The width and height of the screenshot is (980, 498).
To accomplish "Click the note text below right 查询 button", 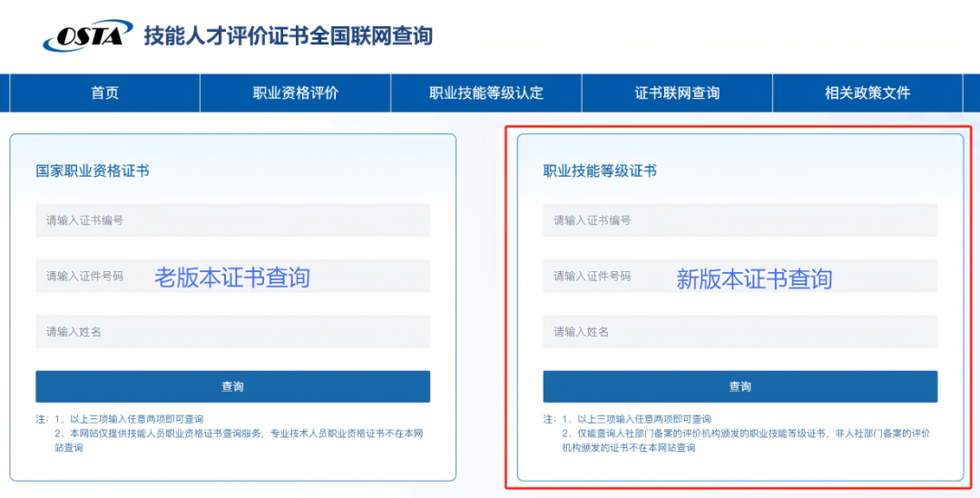I will point(740,433).
